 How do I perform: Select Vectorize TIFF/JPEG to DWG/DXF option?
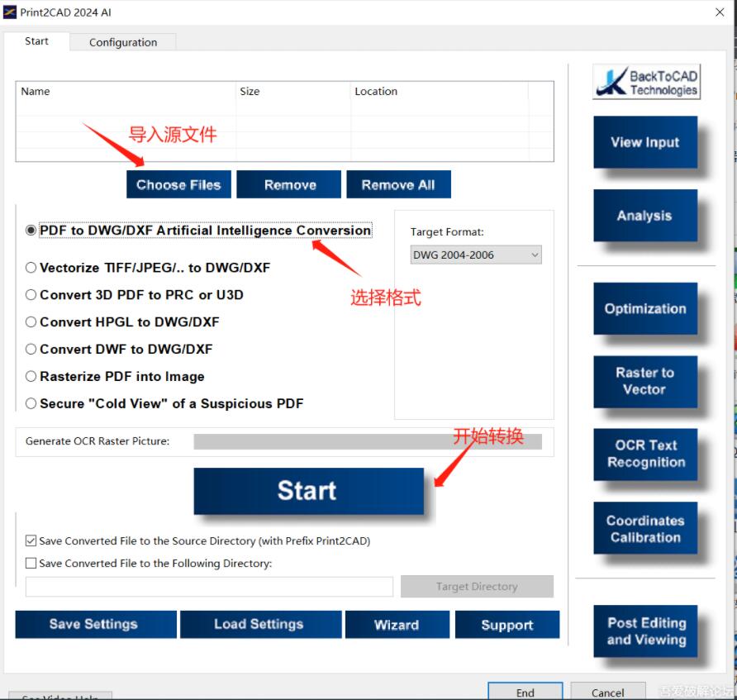[x=31, y=268]
